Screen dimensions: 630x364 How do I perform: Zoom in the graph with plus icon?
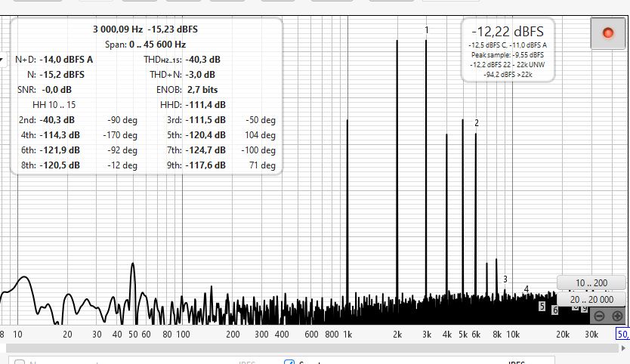point(618,316)
